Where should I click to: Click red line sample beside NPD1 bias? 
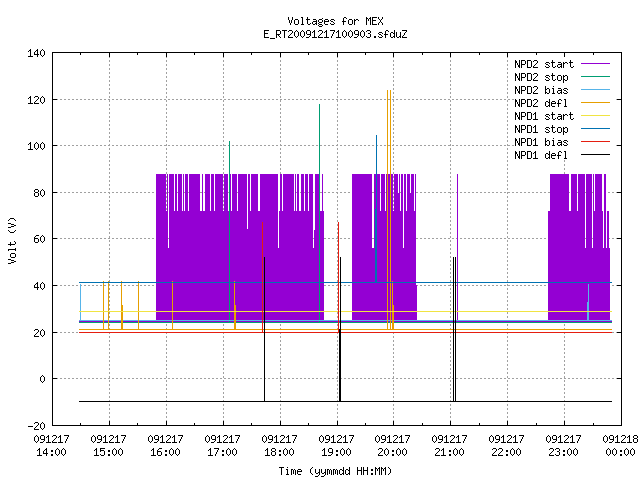click(x=596, y=142)
